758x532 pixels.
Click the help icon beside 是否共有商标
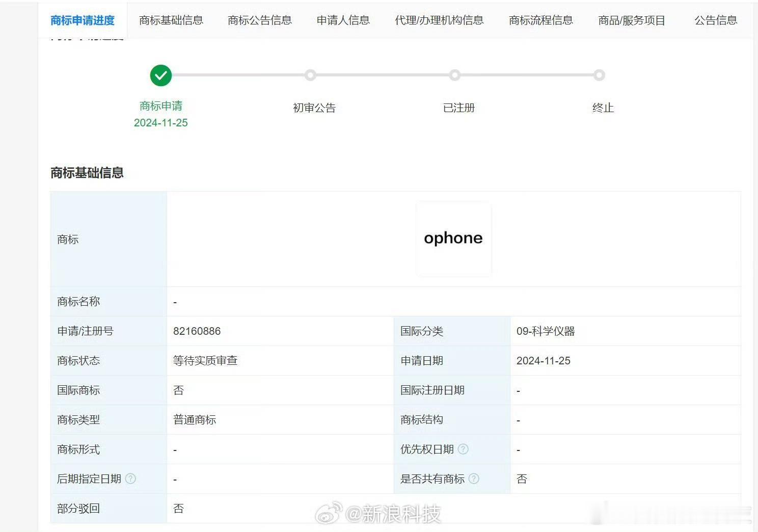tap(474, 478)
